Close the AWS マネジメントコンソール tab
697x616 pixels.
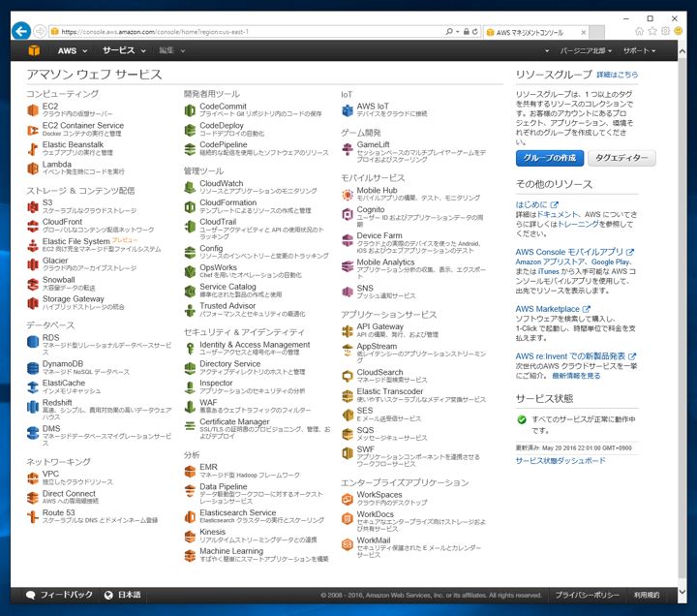[x=583, y=33]
